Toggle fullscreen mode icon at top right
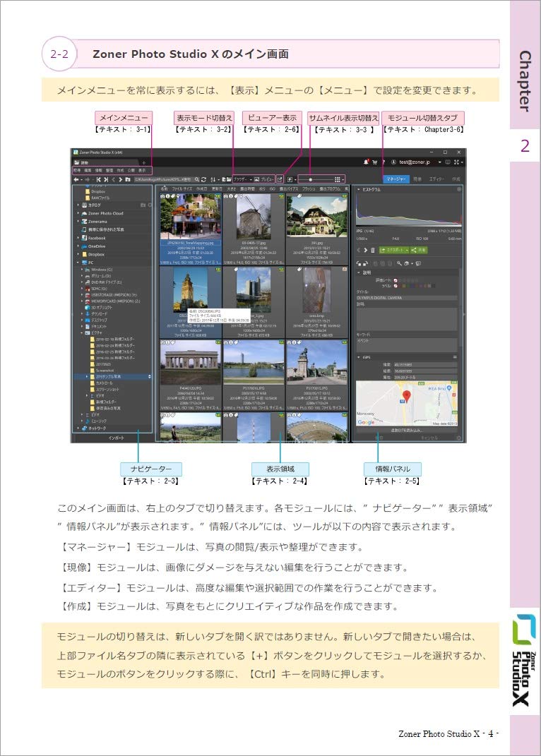This screenshot has height=756, width=541. pyautogui.click(x=456, y=162)
